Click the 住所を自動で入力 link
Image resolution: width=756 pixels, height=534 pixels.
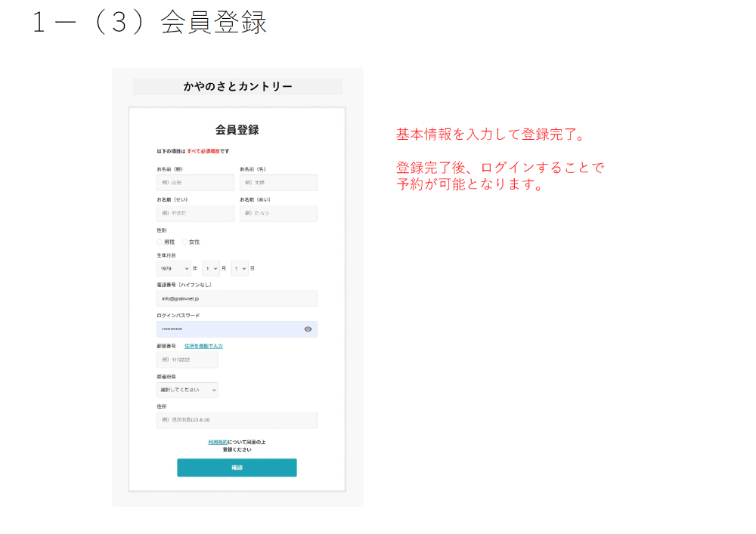pos(203,346)
